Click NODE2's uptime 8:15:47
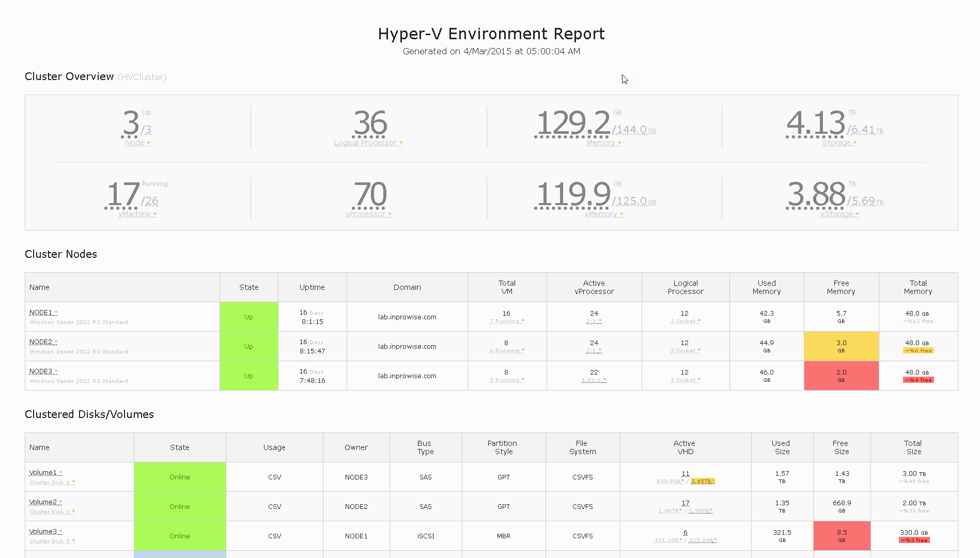Image resolution: width=980 pixels, height=558 pixels. (312, 351)
